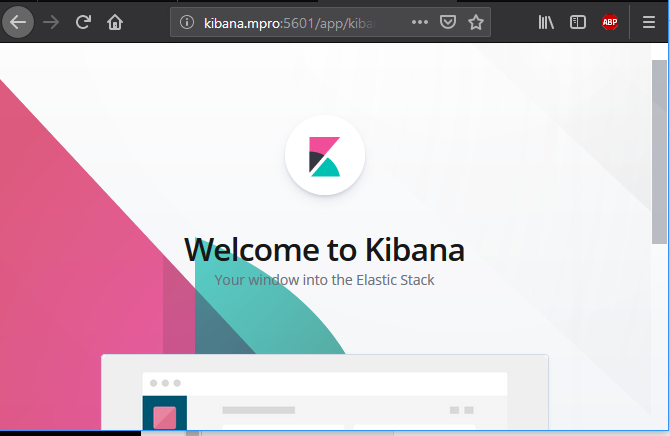Show site information for kibana.mpro

[187, 22]
